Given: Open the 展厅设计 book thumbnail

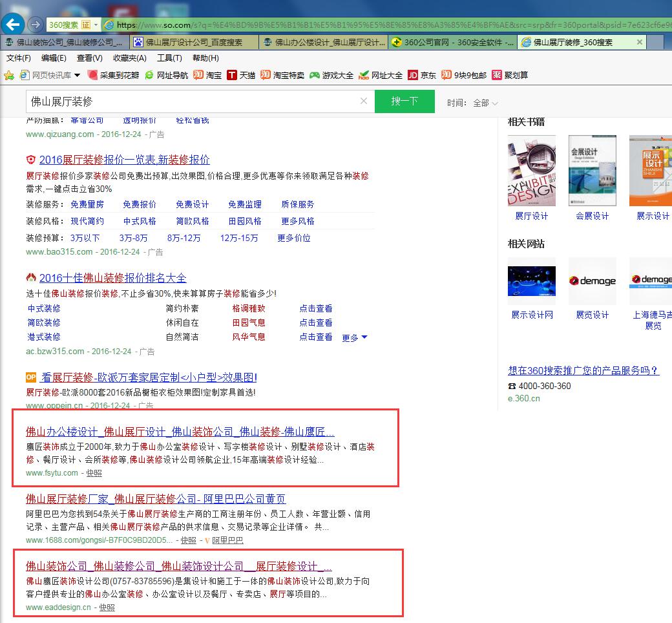Looking at the screenshot, I should click(531, 171).
